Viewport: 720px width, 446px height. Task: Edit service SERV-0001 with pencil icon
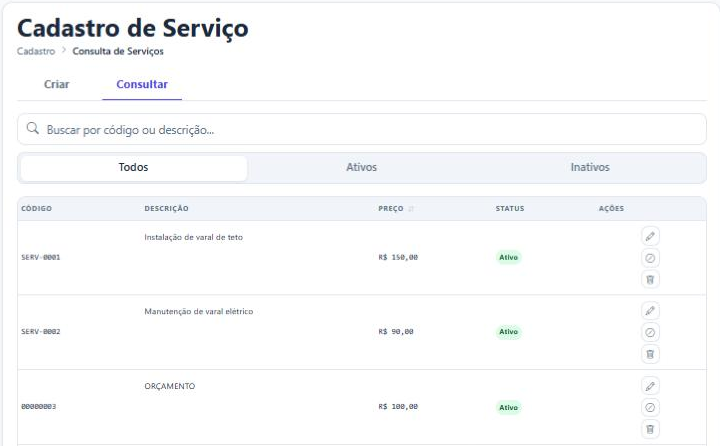point(650,236)
